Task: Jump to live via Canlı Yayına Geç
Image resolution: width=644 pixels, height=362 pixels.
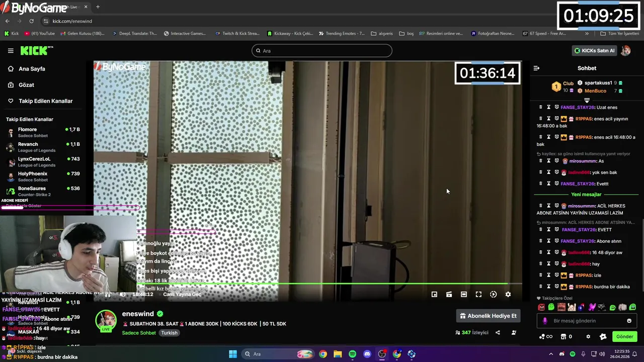Action: coord(182,295)
